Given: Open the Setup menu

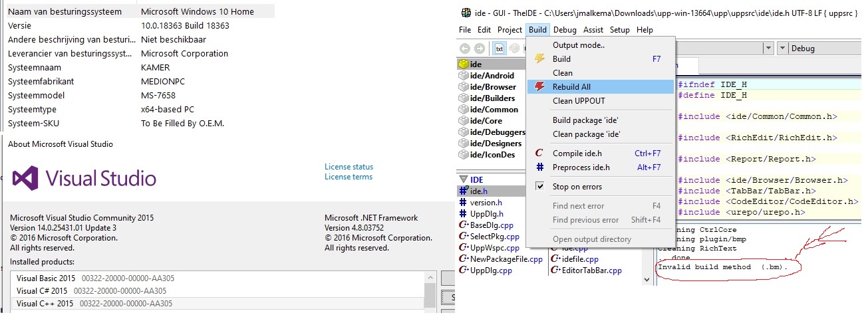Looking at the screenshot, I should click(x=619, y=30).
